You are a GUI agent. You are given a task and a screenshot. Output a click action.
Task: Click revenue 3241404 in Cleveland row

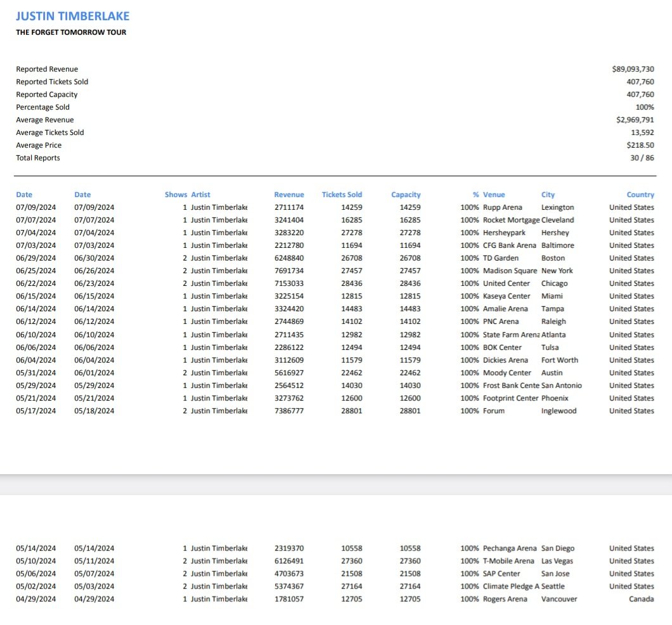pos(289,220)
